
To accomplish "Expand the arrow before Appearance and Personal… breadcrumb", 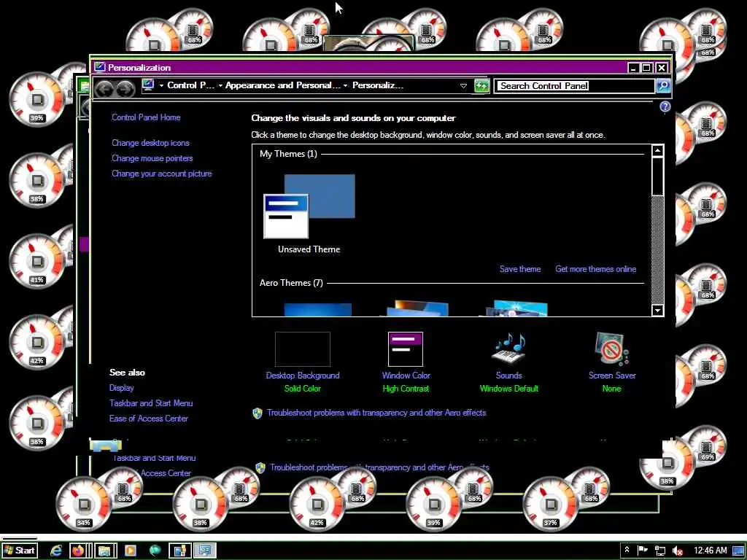I will (x=220, y=86).
